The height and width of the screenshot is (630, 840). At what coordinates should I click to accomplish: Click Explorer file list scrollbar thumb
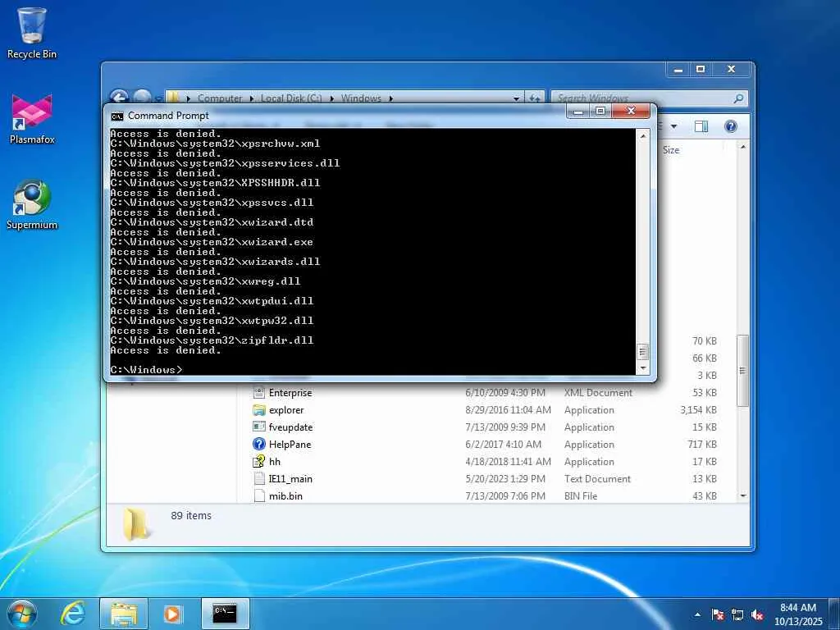(743, 371)
